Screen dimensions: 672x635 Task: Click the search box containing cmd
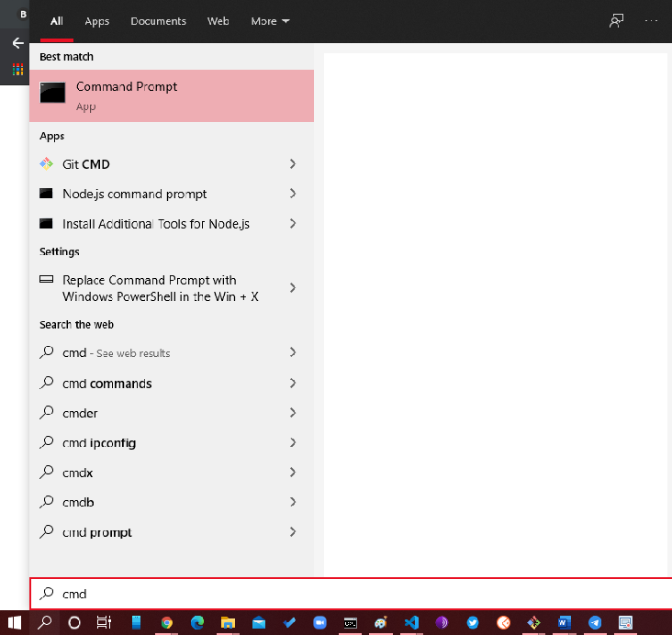tap(351, 594)
